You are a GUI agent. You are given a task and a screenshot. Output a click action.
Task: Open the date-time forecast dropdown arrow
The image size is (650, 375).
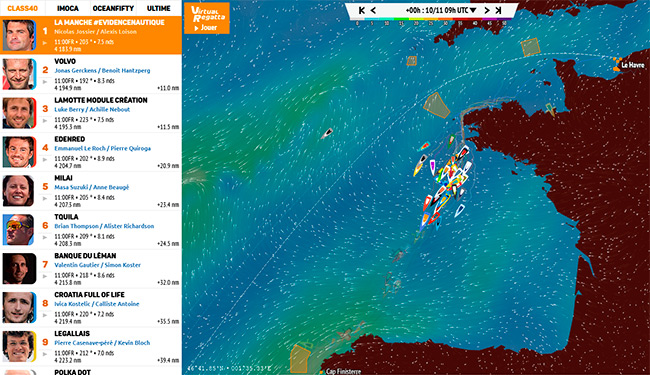[x=473, y=10]
